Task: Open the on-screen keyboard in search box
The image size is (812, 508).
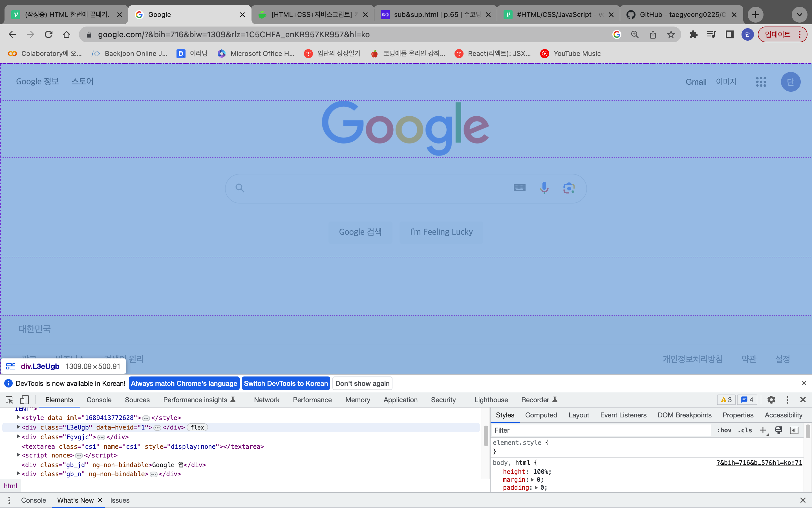Action: pos(519,188)
